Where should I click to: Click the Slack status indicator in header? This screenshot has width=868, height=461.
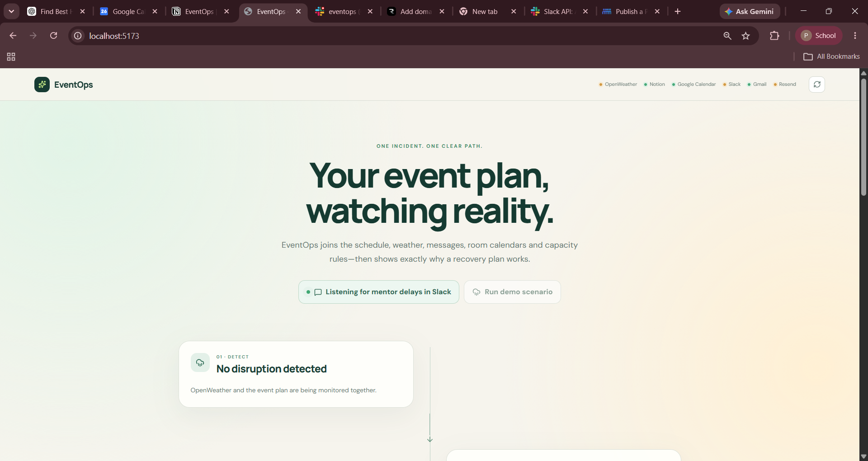click(x=732, y=85)
